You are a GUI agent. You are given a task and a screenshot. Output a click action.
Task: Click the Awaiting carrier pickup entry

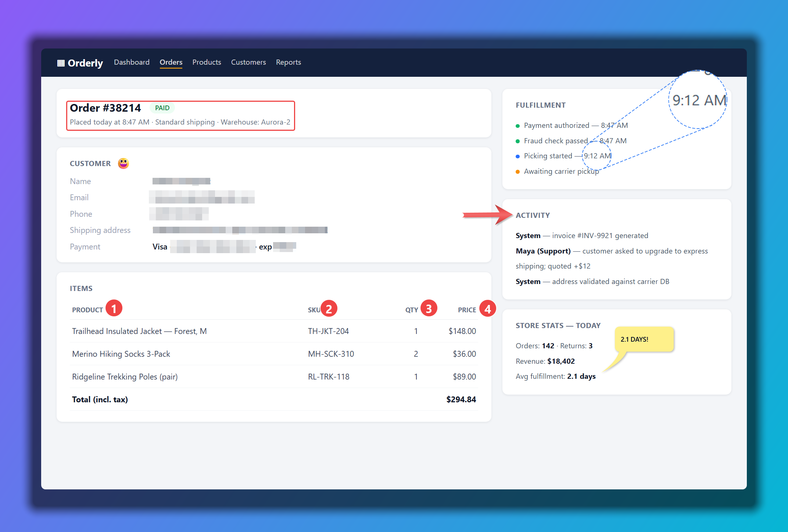tap(561, 171)
